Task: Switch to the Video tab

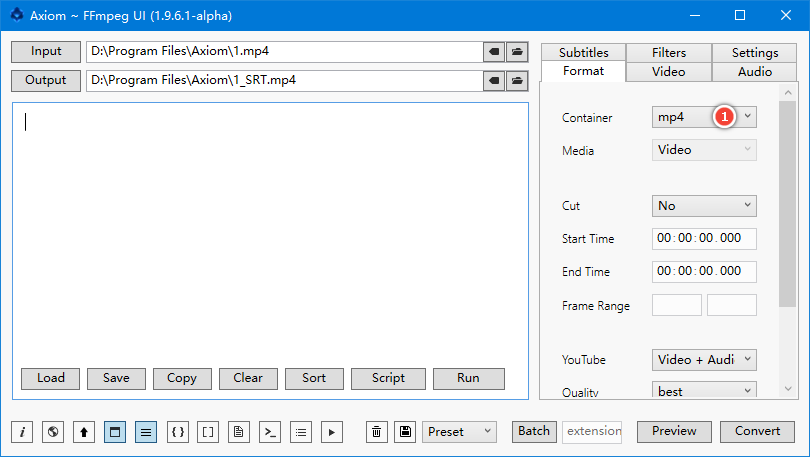Action: pyautogui.click(x=668, y=71)
